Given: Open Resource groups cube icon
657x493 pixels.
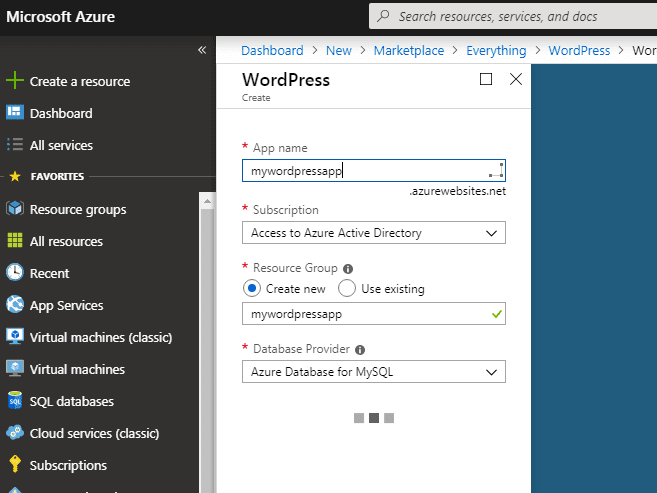Looking at the screenshot, I should [15, 209].
